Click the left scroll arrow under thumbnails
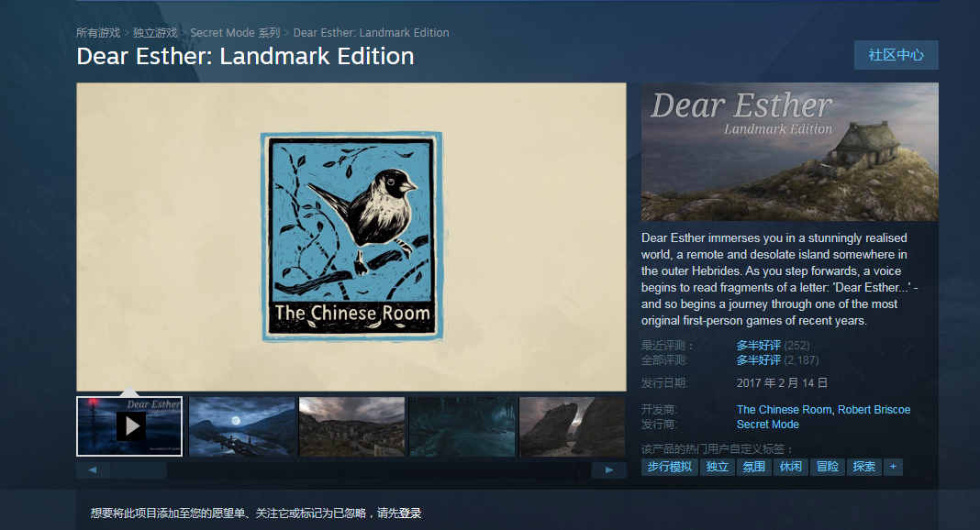 (x=93, y=470)
